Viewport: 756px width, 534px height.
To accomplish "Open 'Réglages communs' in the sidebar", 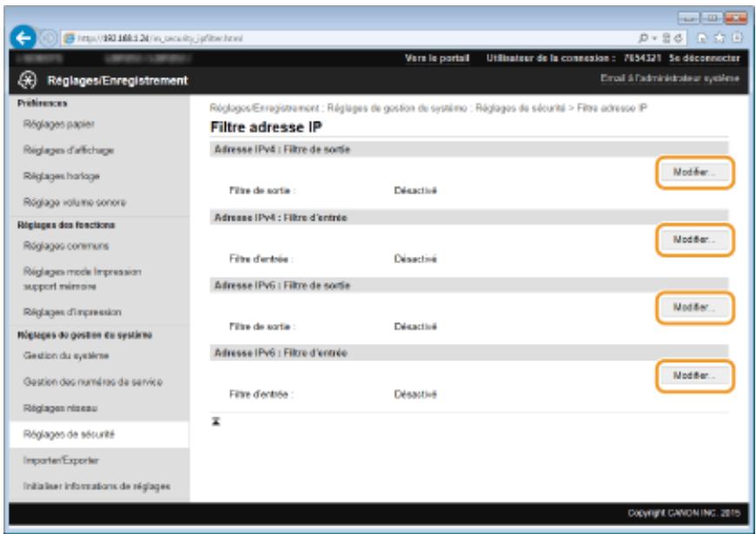I will tap(66, 246).
